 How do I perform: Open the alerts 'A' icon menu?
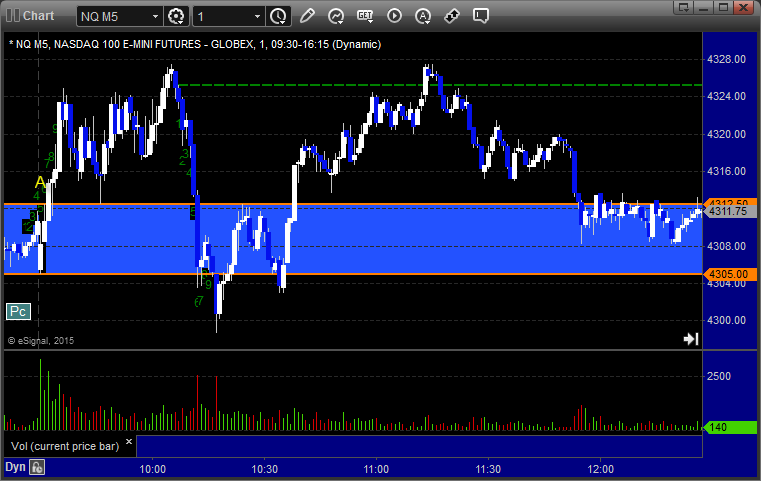click(423, 16)
